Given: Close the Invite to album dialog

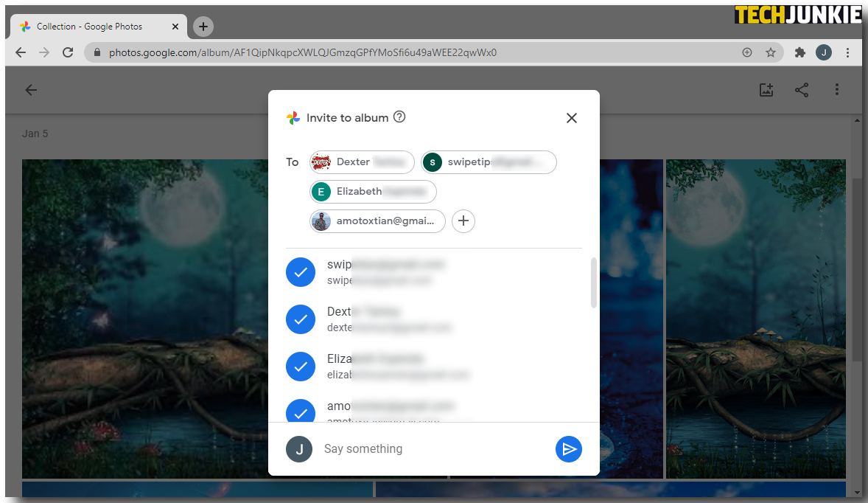Looking at the screenshot, I should [571, 118].
